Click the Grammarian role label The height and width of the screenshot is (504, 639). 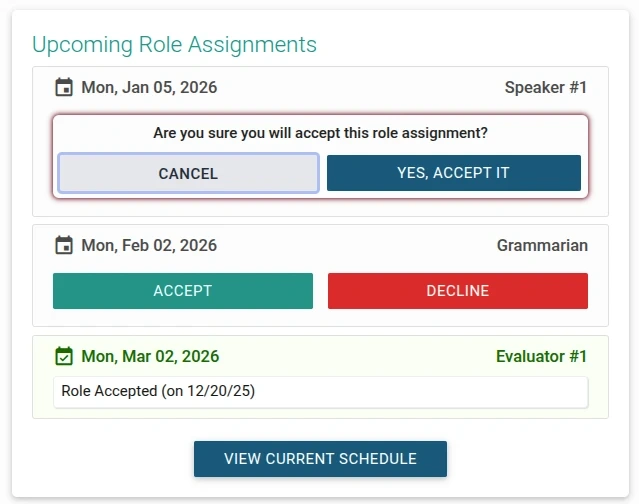pos(542,246)
